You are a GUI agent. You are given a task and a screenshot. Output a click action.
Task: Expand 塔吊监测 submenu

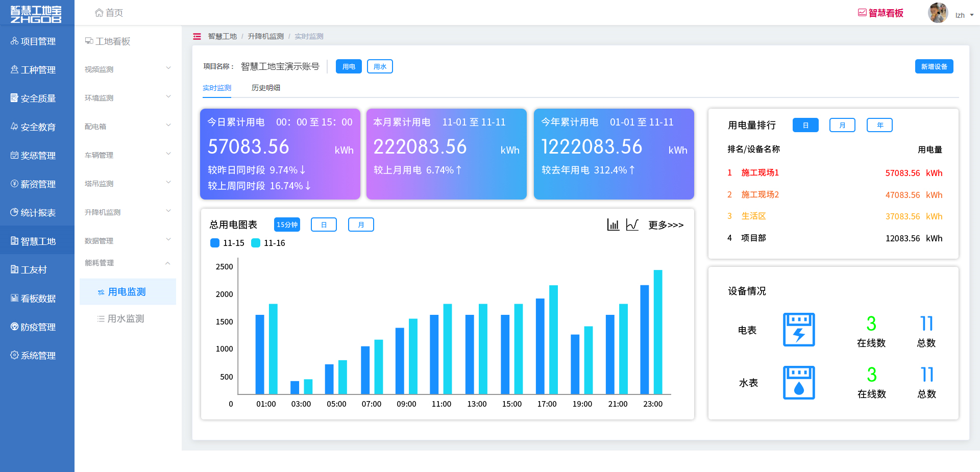tap(128, 183)
